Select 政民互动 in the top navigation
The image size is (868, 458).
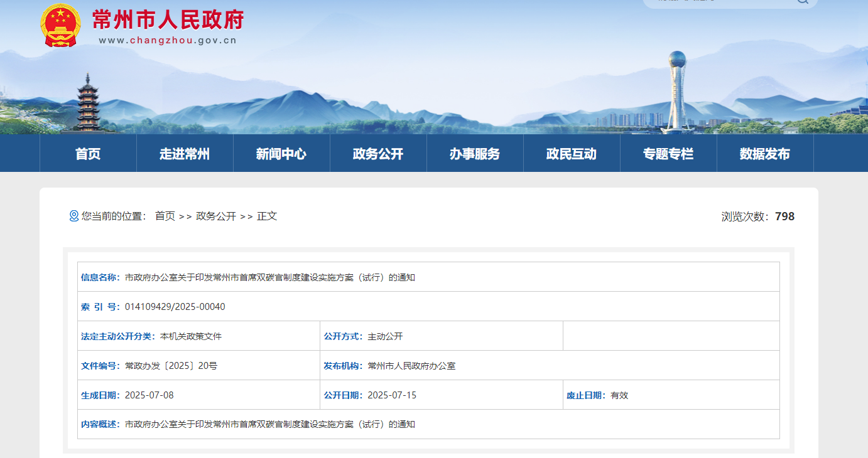(572, 153)
